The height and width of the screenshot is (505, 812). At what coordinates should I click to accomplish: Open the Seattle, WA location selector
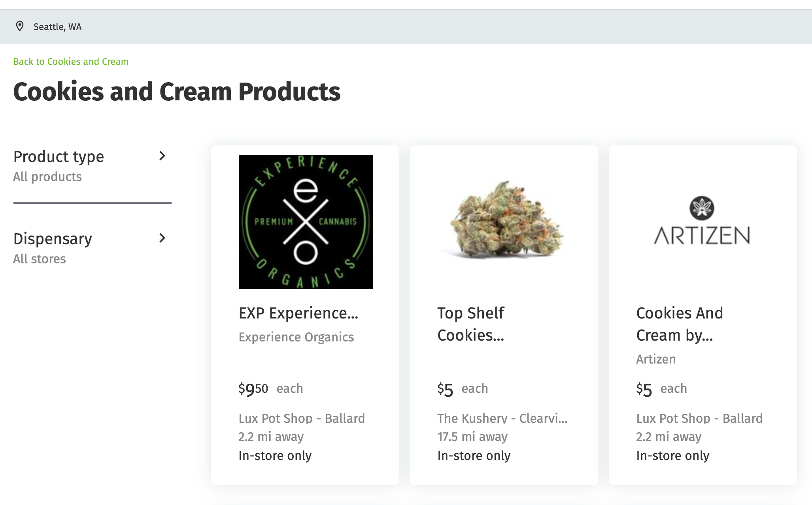point(57,27)
